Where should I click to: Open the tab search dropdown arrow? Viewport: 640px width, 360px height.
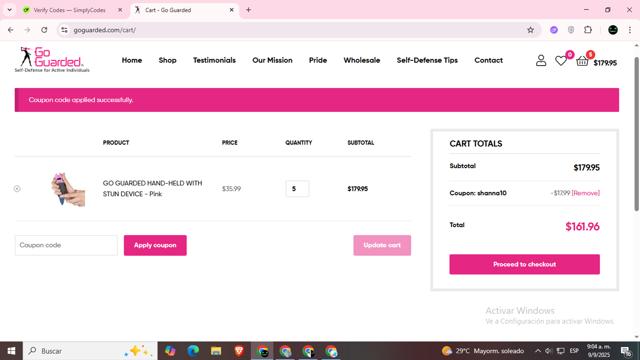pos(9,10)
